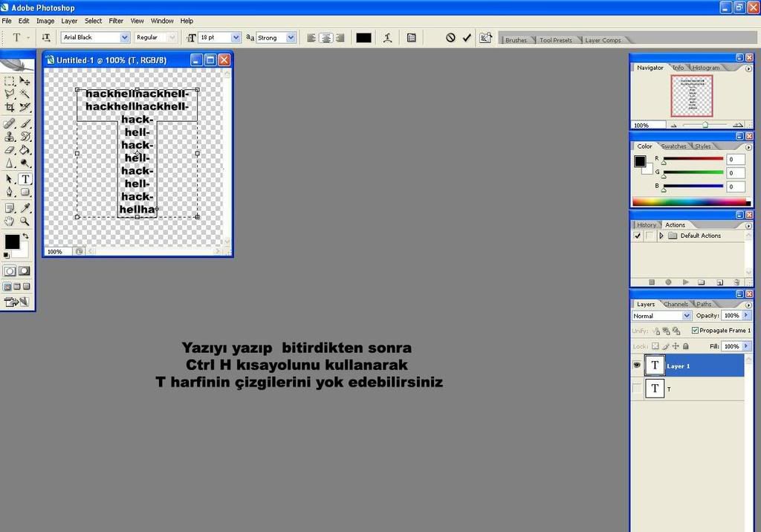Select the Dodge tool
The image size is (761, 532).
pyautogui.click(x=25, y=163)
